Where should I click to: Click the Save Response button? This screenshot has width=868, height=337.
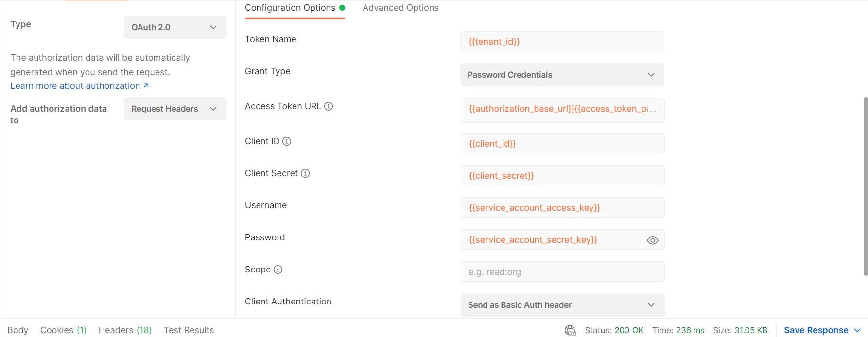pyautogui.click(x=816, y=330)
